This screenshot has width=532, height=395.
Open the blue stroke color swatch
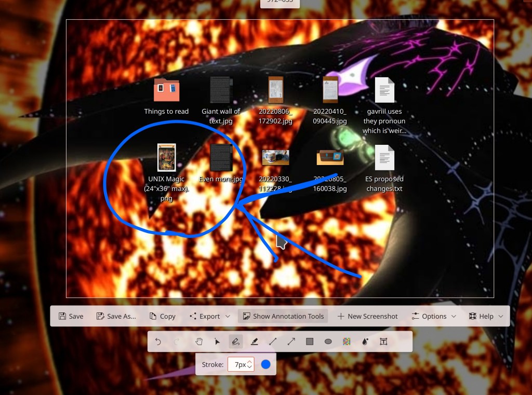pos(266,365)
